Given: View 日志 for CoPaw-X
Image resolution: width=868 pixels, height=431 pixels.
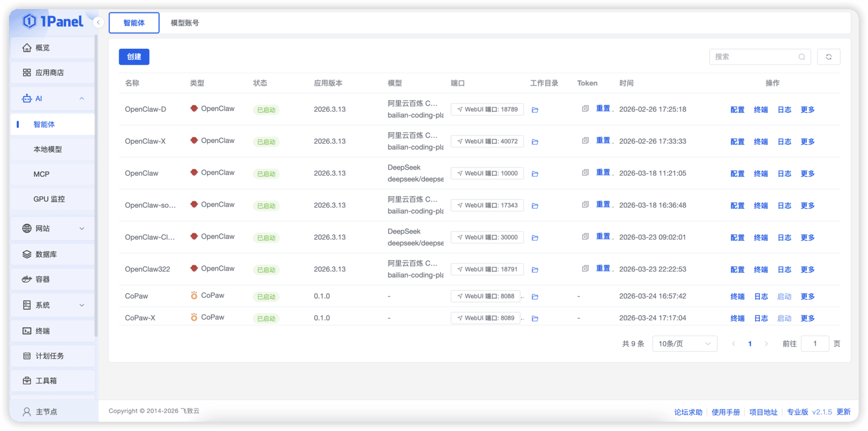Looking at the screenshot, I should click(x=761, y=318).
